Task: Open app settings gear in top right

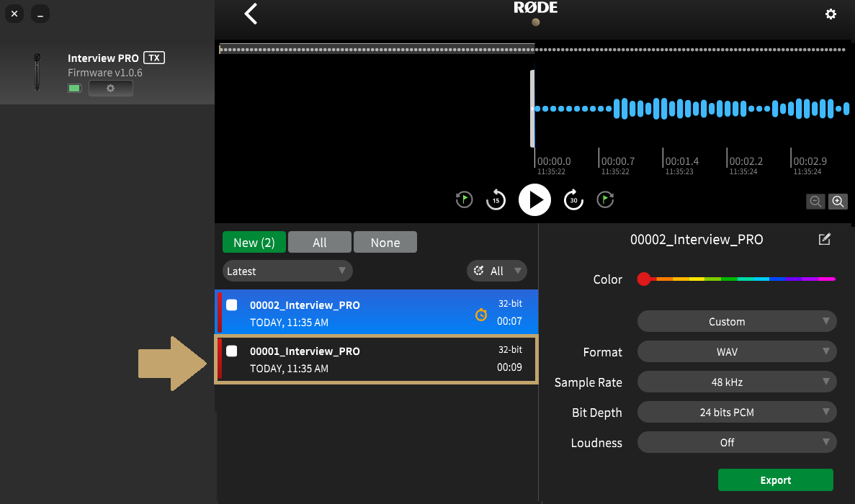Action: pyautogui.click(x=831, y=14)
